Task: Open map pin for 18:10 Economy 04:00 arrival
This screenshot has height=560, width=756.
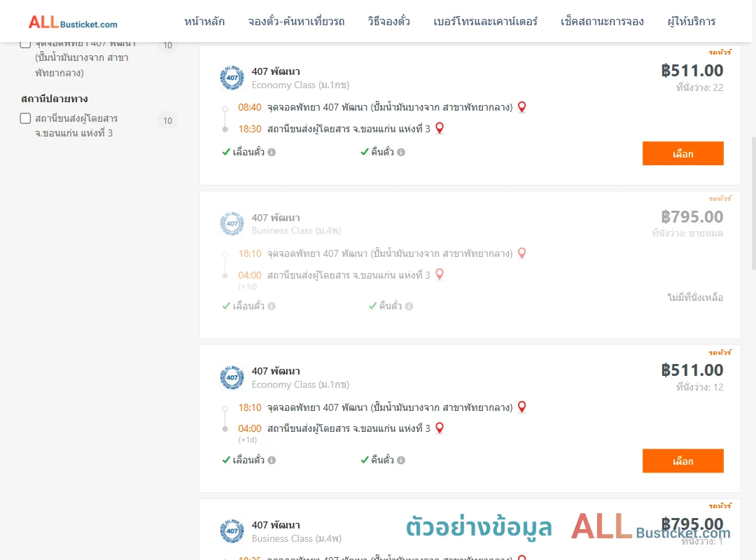Action: (439, 428)
